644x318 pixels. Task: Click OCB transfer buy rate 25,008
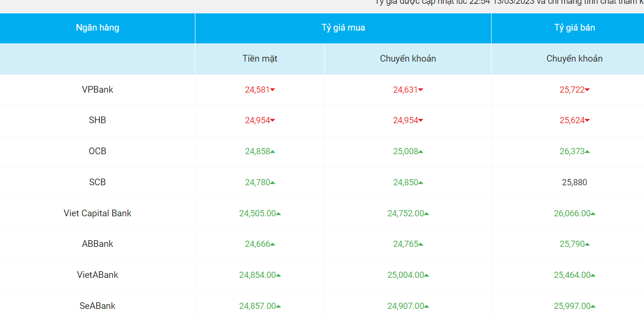[406, 151]
